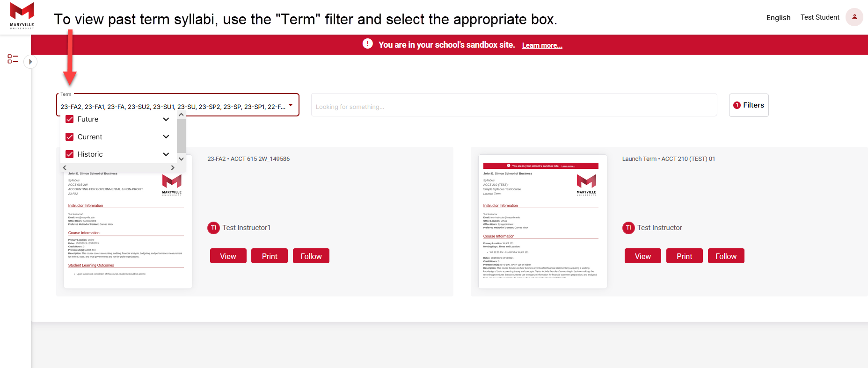The image size is (868, 368).
Task: Click the Test Instructor TI avatar
Action: point(628,228)
